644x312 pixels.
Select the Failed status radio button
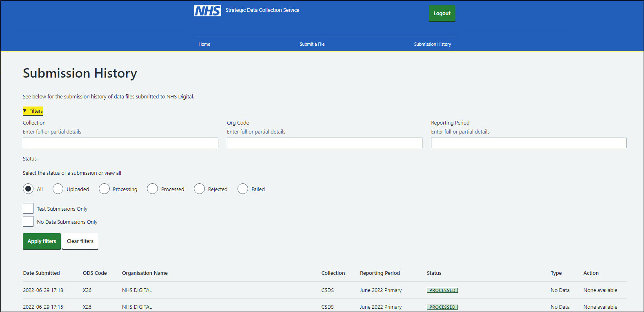[x=243, y=189]
